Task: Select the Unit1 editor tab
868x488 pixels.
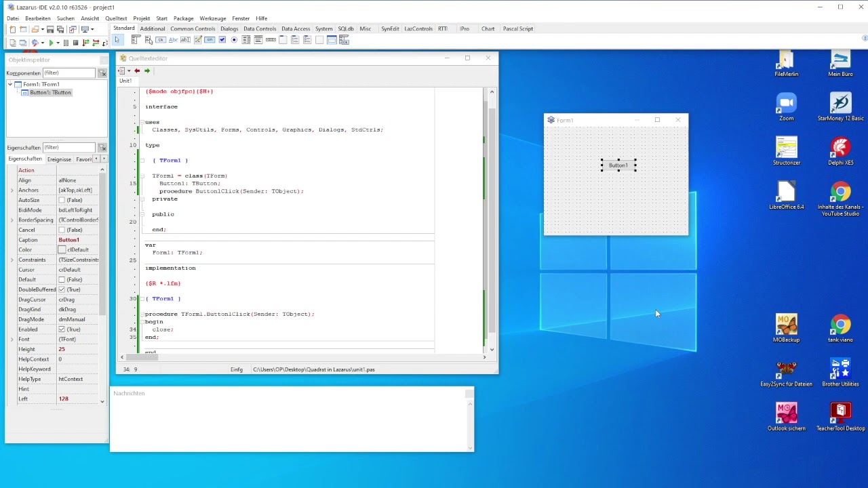Action: pos(125,81)
